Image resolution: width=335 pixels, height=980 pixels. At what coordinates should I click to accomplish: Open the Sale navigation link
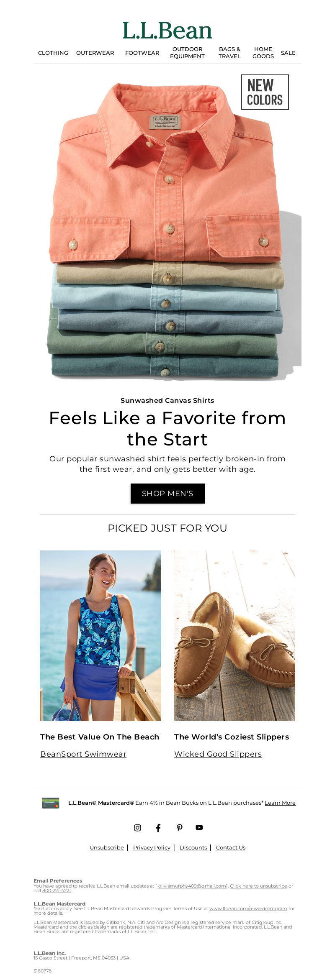coord(288,53)
